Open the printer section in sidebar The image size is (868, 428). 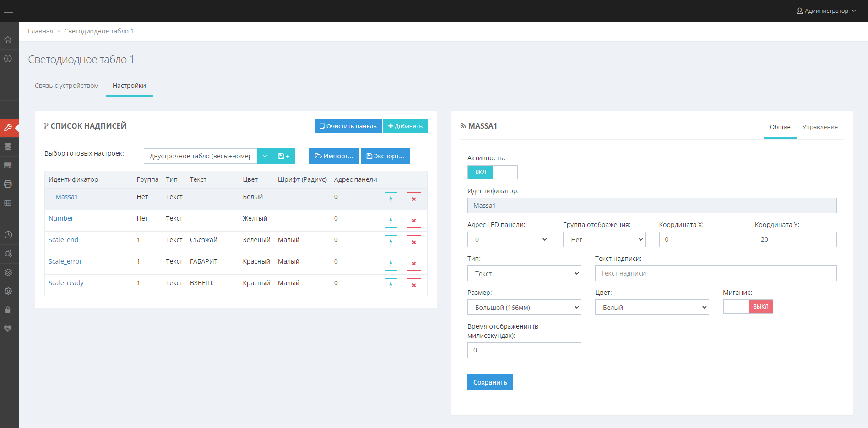point(8,184)
